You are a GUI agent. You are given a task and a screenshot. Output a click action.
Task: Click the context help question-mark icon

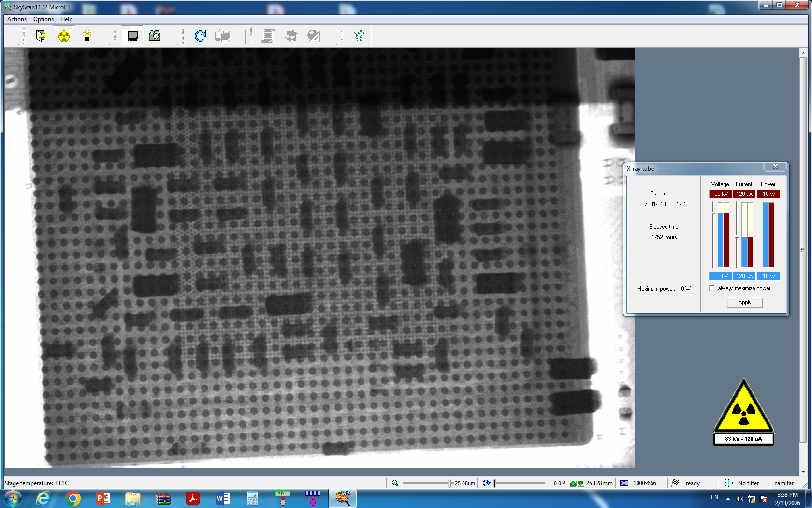point(358,36)
